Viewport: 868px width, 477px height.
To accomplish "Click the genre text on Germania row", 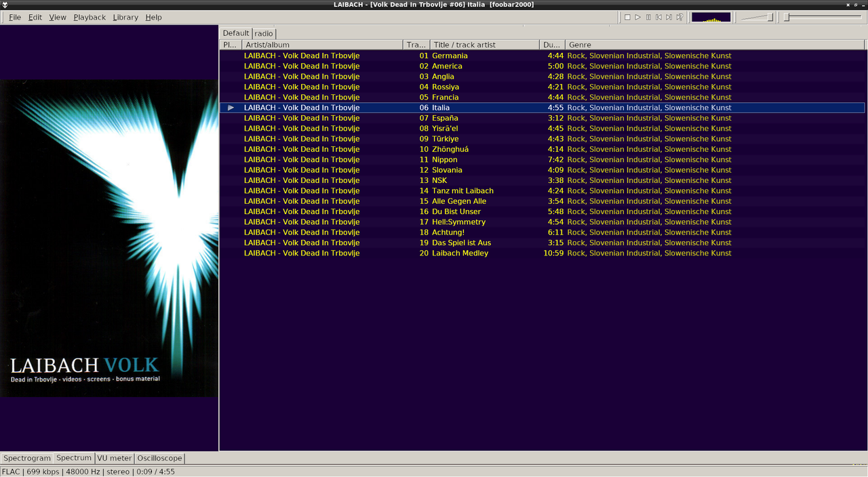I will point(650,56).
